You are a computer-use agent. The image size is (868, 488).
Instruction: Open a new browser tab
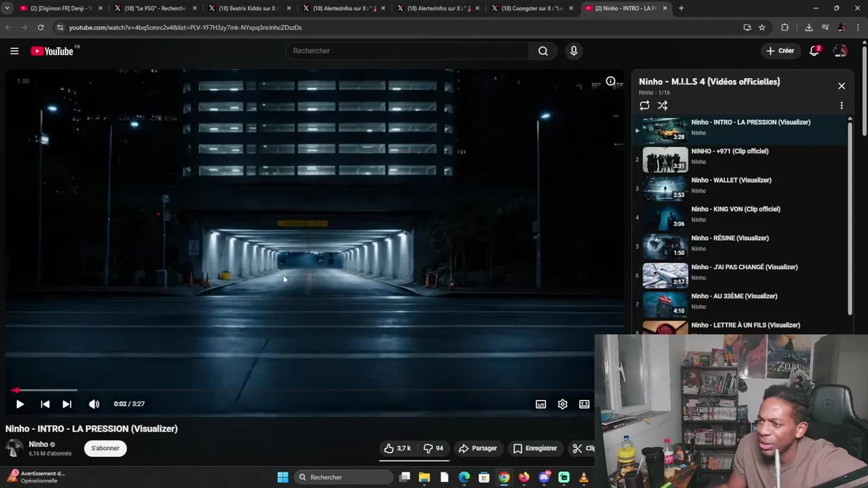[681, 8]
